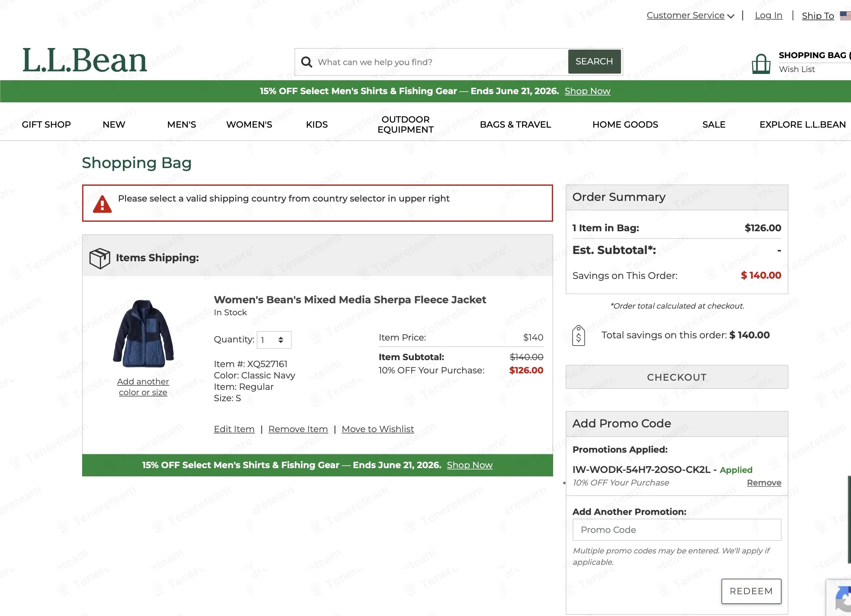
Task: Open the SALE menu
Action: tap(714, 124)
